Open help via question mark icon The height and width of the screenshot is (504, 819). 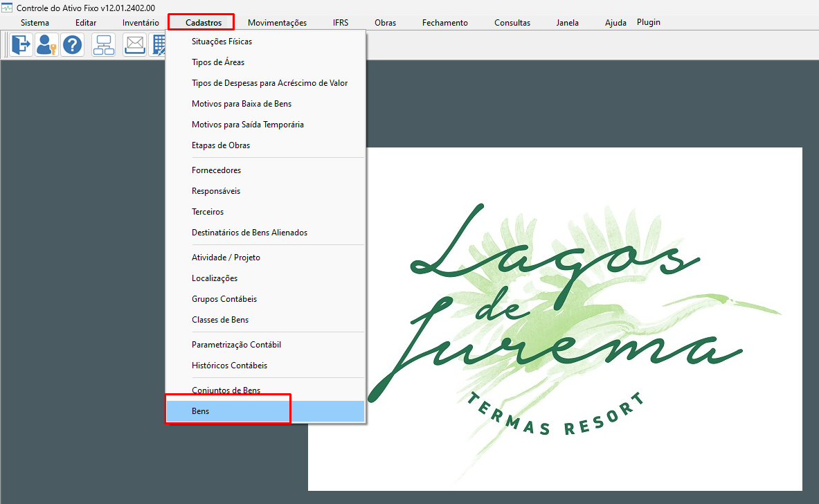coord(73,44)
